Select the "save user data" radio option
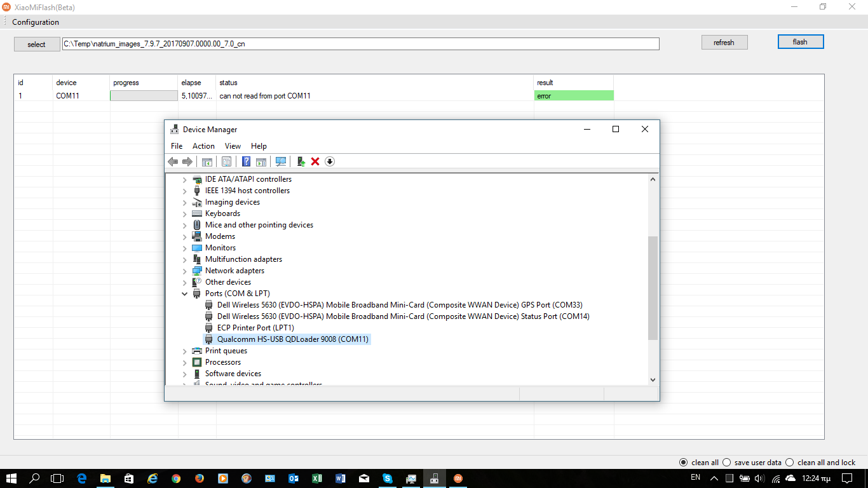The height and width of the screenshot is (488, 868). point(728,463)
